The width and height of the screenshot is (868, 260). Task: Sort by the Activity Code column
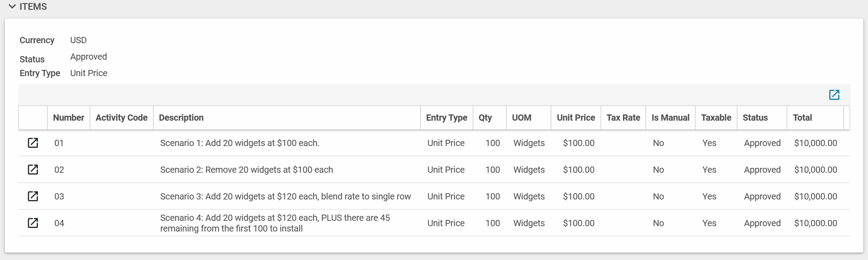(121, 118)
